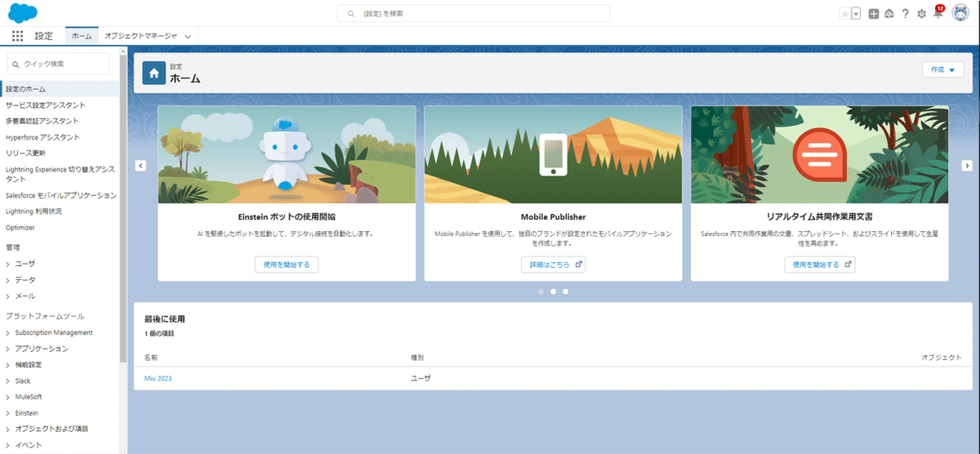
Task: Select the third carousel page dot
Action: 565,291
